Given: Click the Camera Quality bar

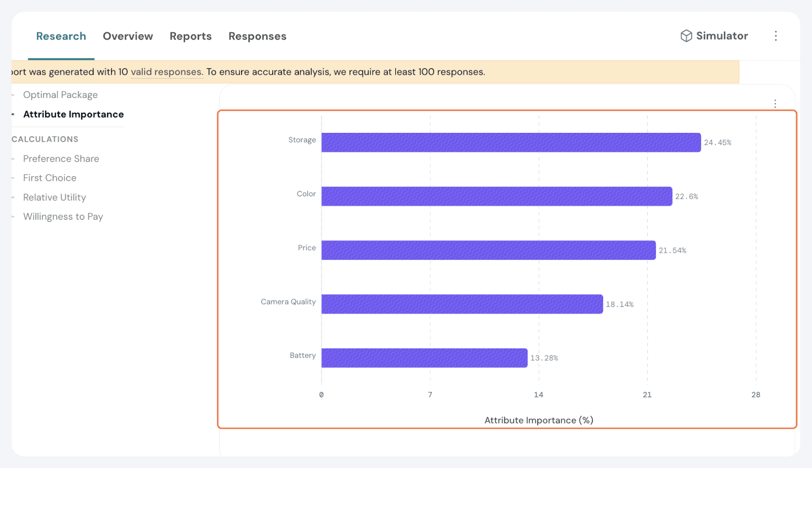Looking at the screenshot, I should [x=462, y=304].
